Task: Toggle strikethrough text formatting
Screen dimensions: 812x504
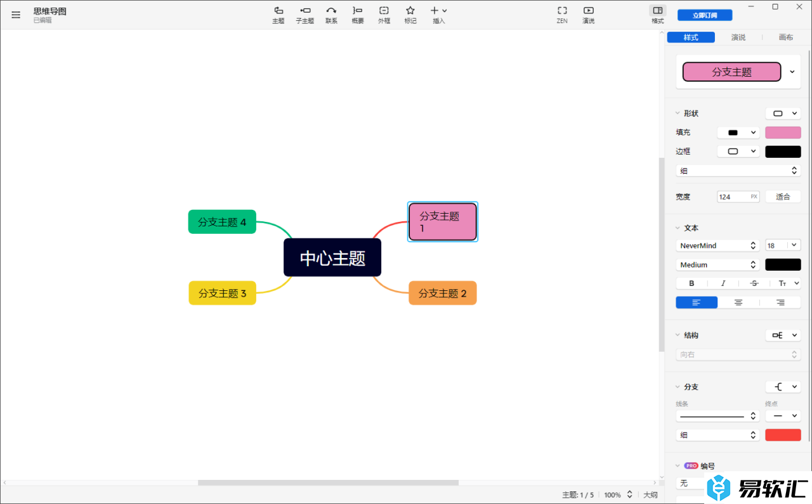Action: click(x=754, y=283)
